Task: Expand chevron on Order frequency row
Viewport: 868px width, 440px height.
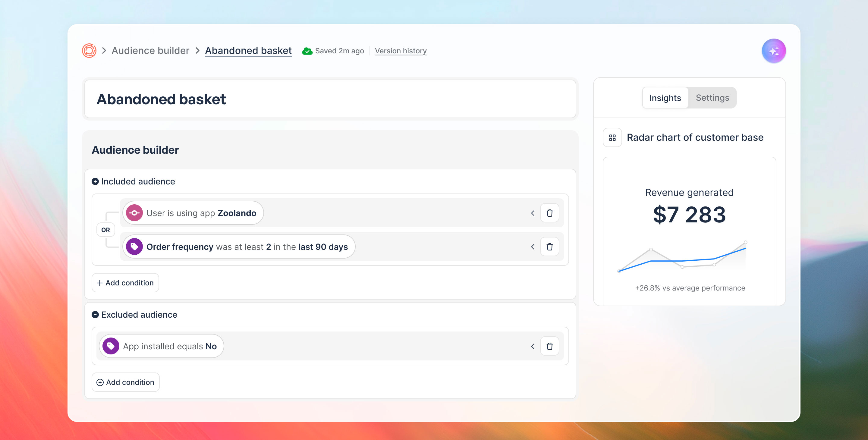Action: [x=532, y=247]
